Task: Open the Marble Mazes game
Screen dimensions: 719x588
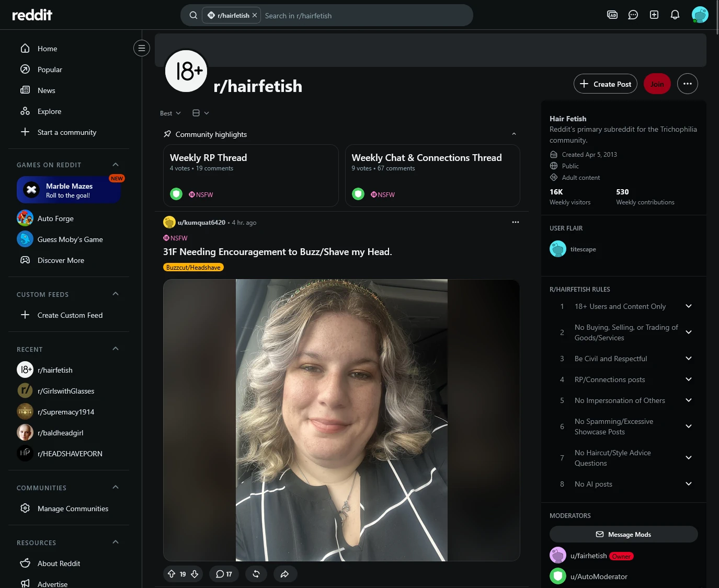Action: [x=69, y=190]
